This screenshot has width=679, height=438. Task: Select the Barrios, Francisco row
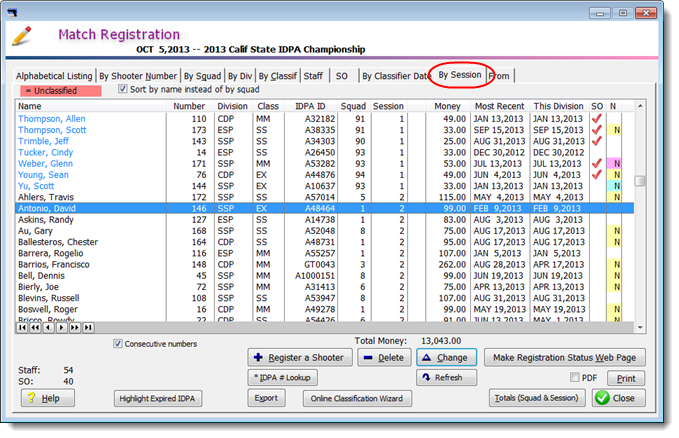[x=325, y=264]
